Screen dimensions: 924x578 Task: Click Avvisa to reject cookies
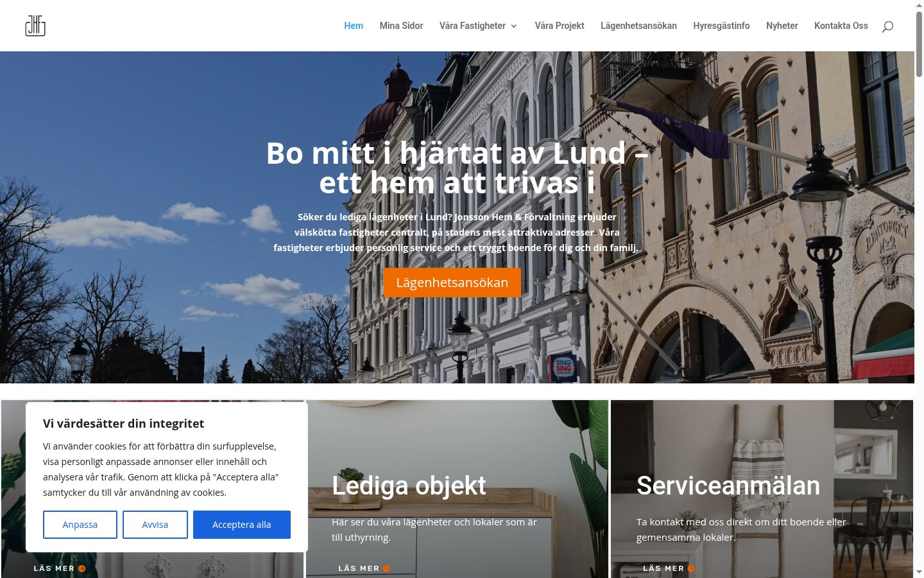[x=155, y=525]
